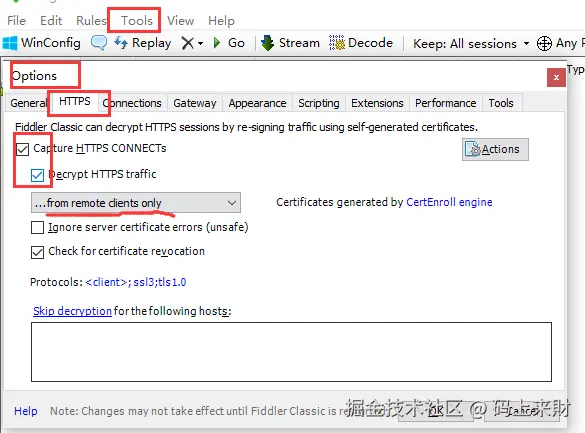Viewport: 585px width, 433px height.
Task: Replay the selected sessions
Action: tap(142, 43)
